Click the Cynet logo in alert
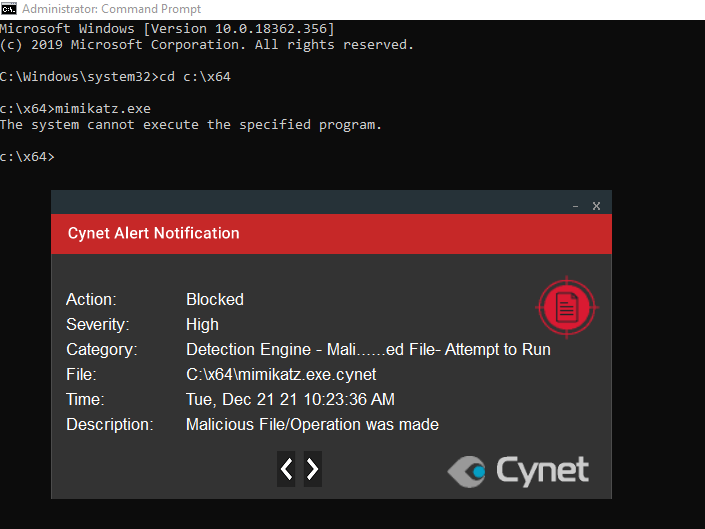This screenshot has height=529, width=705. click(x=518, y=471)
